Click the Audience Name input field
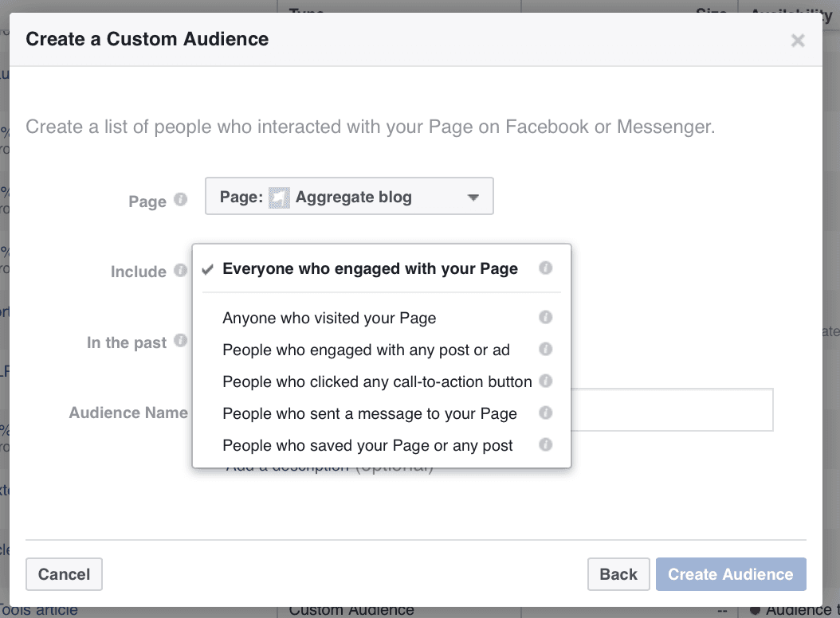This screenshot has height=618, width=840. pyautogui.click(x=672, y=409)
